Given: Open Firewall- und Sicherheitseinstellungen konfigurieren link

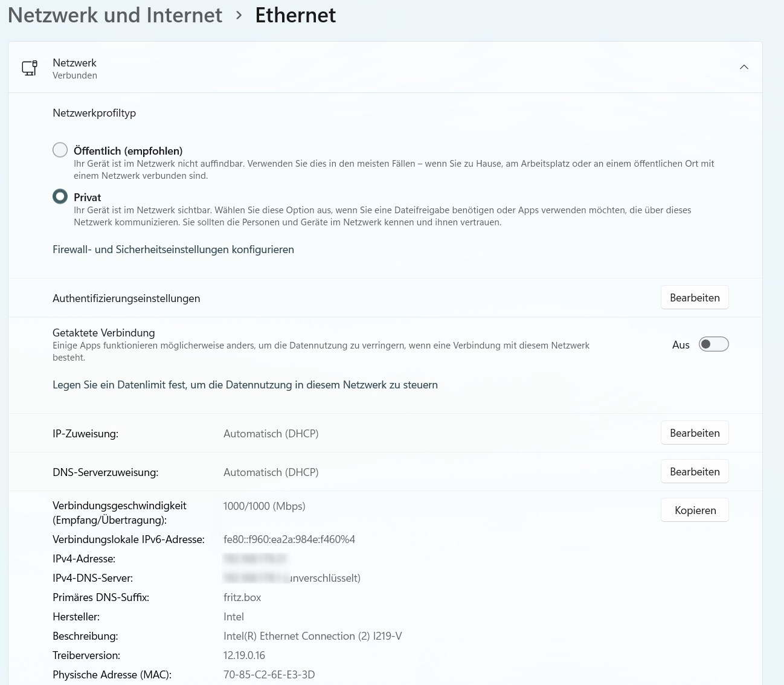Looking at the screenshot, I should point(173,249).
